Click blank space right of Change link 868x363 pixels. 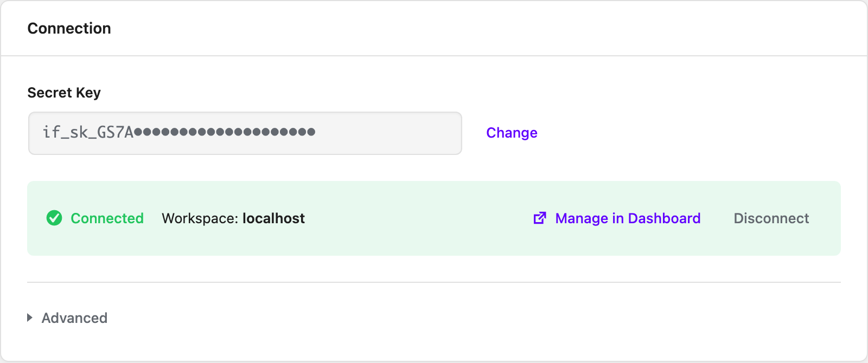click(x=689, y=133)
